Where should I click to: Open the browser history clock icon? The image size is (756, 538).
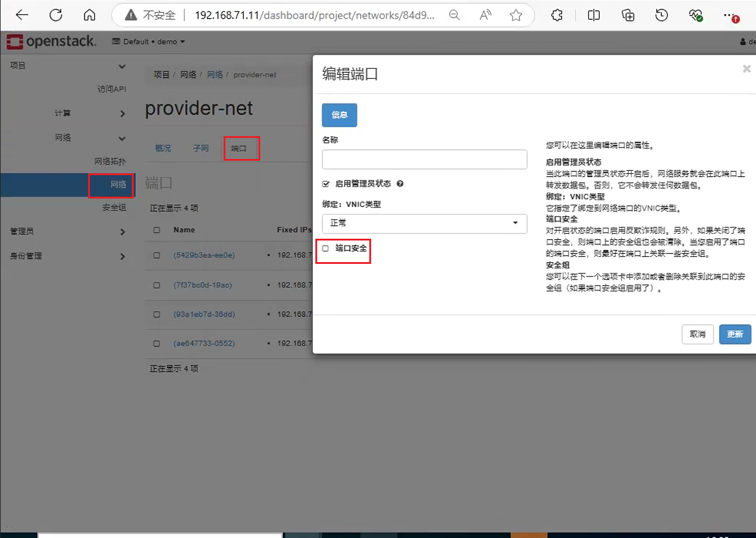(x=662, y=16)
